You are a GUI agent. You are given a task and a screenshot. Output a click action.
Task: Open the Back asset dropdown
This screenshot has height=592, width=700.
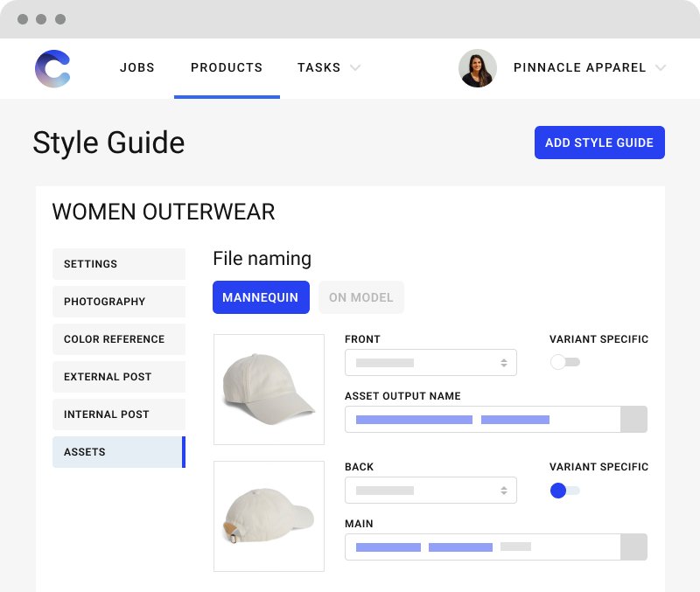430,490
